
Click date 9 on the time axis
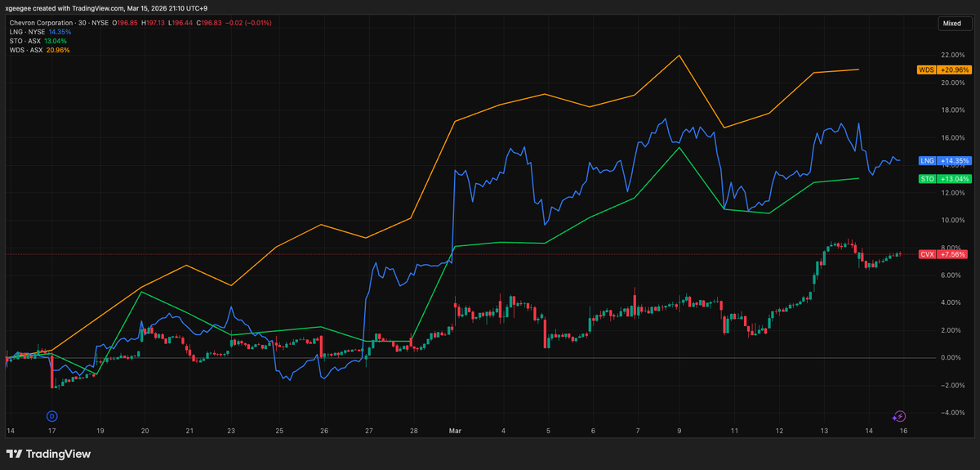(680, 430)
